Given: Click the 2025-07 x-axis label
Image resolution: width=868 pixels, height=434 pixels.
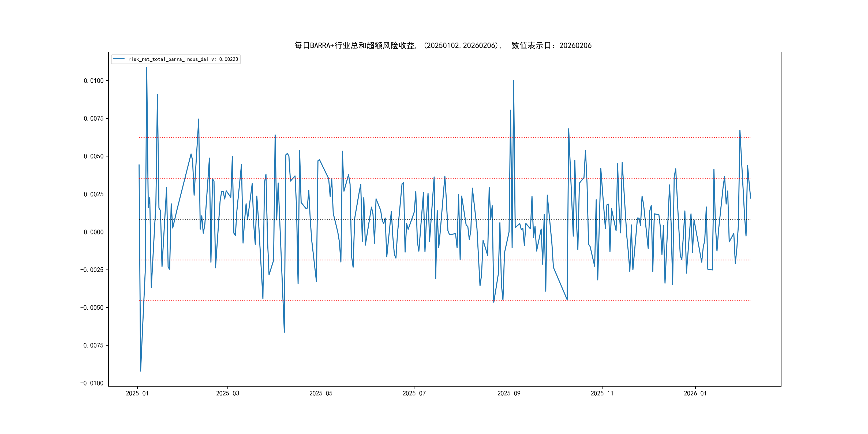Looking at the screenshot, I should [x=414, y=393].
